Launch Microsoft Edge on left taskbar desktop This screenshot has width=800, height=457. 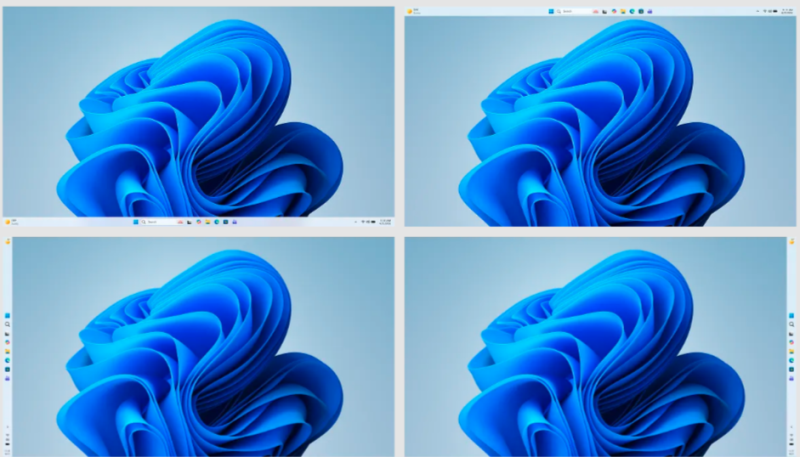pyautogui.click(x=7, y=360)
